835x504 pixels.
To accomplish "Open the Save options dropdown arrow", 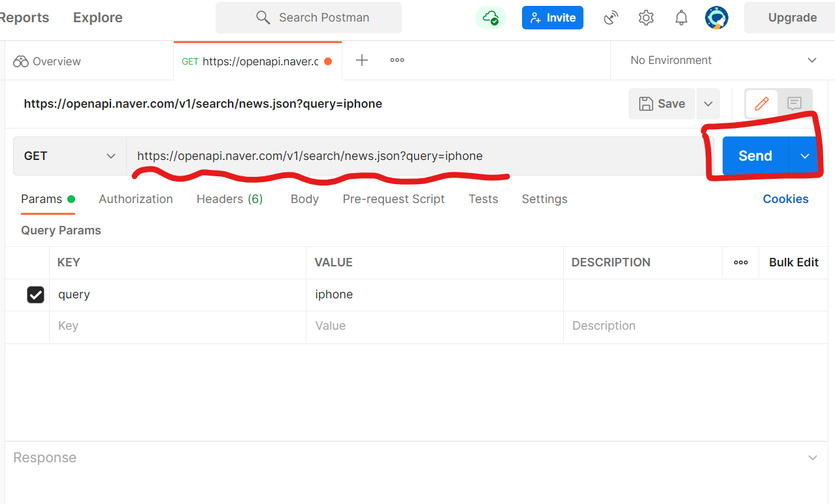I will 708,104.
